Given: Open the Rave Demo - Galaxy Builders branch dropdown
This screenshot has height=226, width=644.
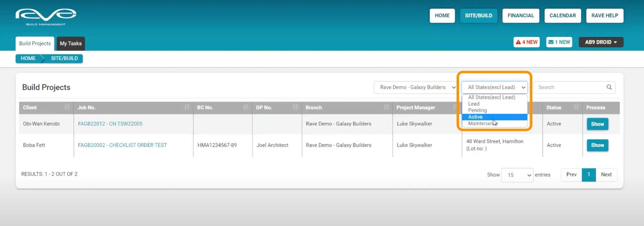Looking at the screenshot, I should coord(416,87).
